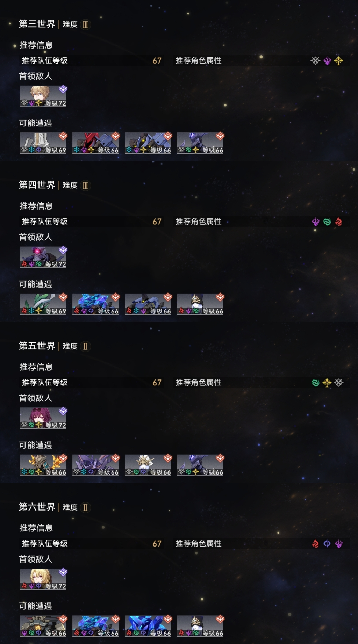Click World 6 blonde boss enemy portrait
The height and width of the screenshot is (644, 358).
tap(43, 579)
